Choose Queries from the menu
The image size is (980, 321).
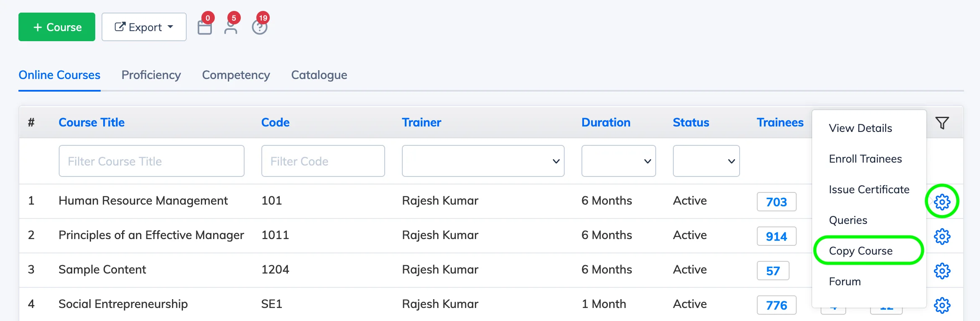coord(848,220)
